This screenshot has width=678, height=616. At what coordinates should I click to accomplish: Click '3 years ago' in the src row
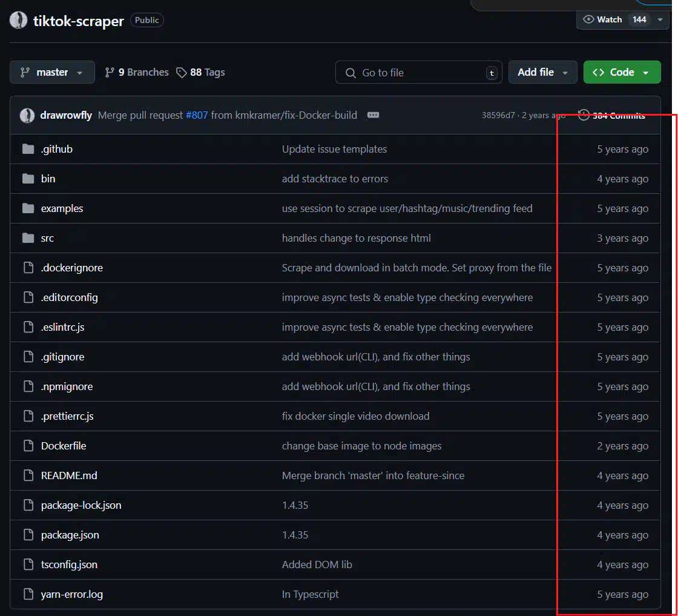point(623,239)
